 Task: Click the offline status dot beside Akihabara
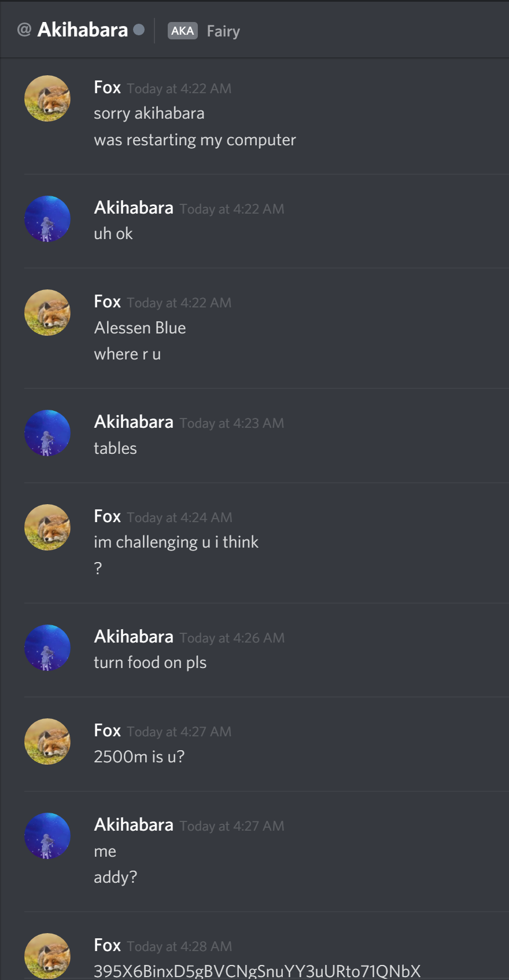tap(139, 30)
